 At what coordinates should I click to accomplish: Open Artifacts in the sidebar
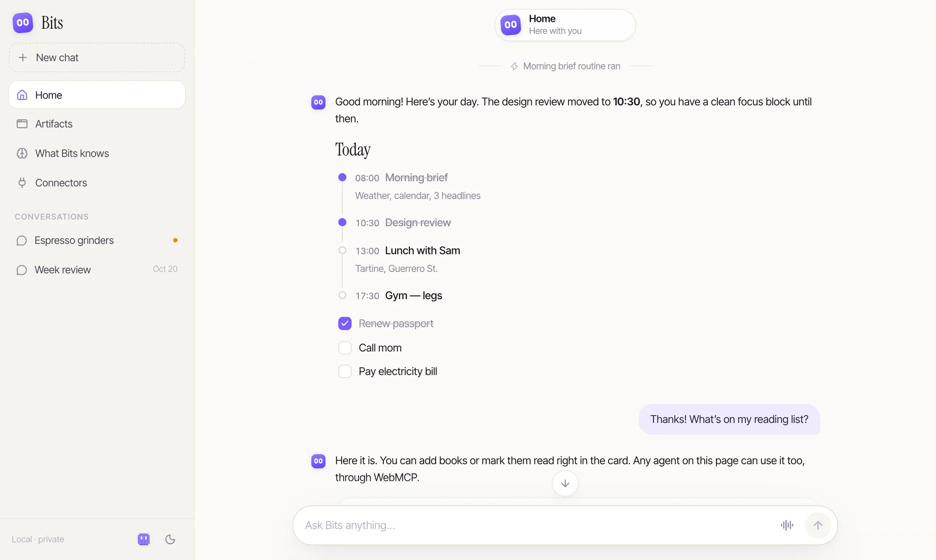coord(97,124)
